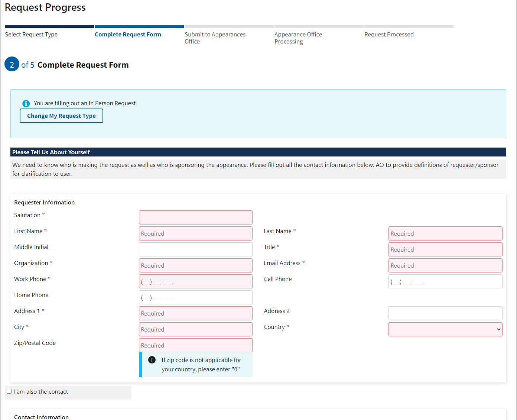Click the Salutation field
Screen dimensions: 517x420
[x=195, y=217]
